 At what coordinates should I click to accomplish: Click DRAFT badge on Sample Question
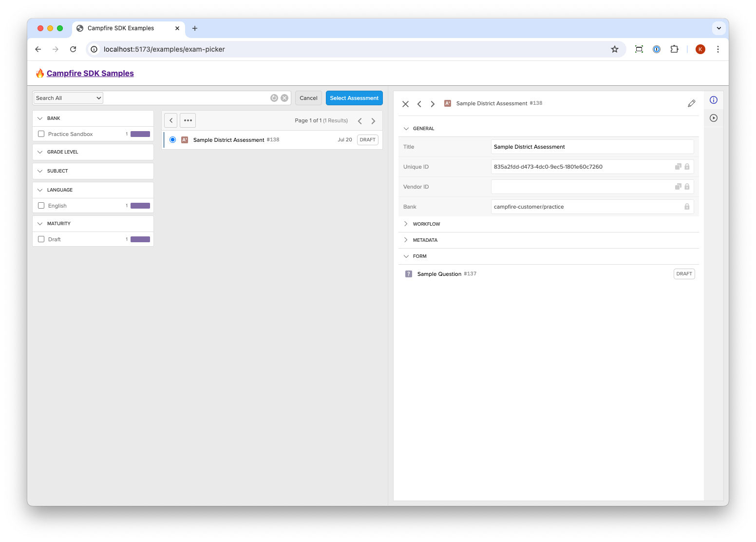point(684,274)
